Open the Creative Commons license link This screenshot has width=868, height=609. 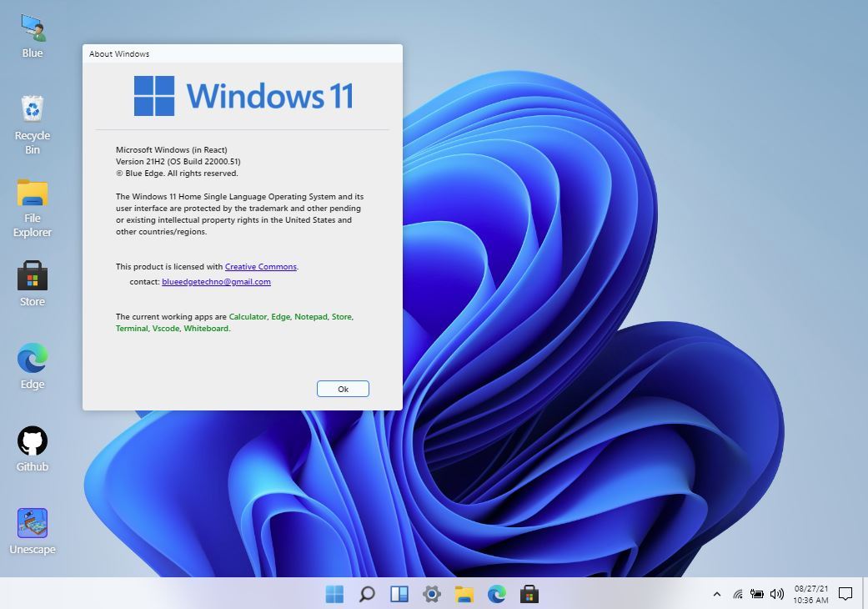pyautogui.click(x=261, y=267)
